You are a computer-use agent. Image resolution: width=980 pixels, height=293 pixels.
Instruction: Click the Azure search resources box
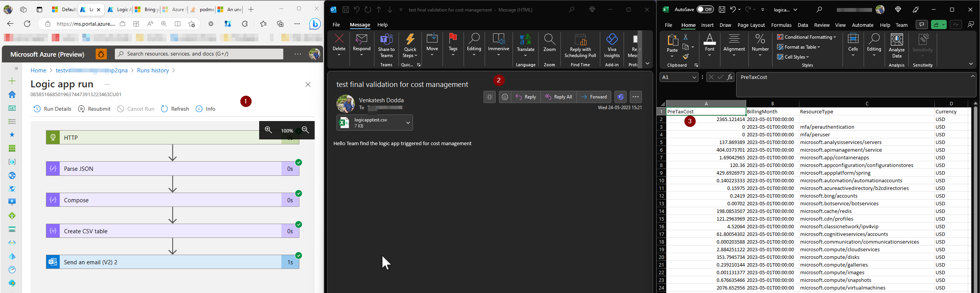pos(199,54)
